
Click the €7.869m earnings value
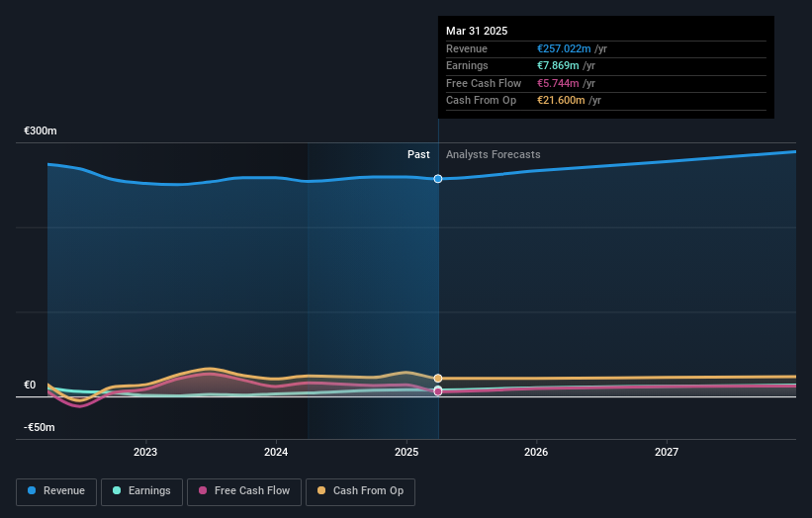pyautogui.click(x=558, y=65)
